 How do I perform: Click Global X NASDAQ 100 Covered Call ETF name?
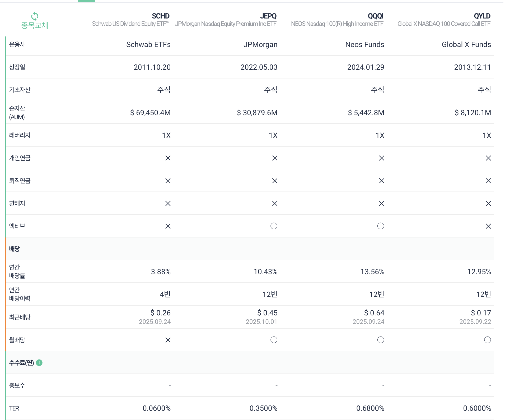pos(444,24)
